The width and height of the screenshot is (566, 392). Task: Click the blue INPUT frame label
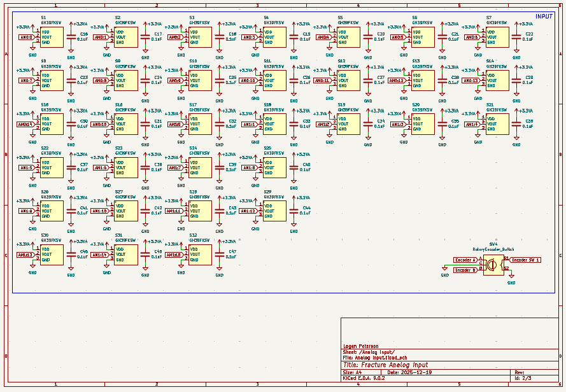click(x=544, y=17)
